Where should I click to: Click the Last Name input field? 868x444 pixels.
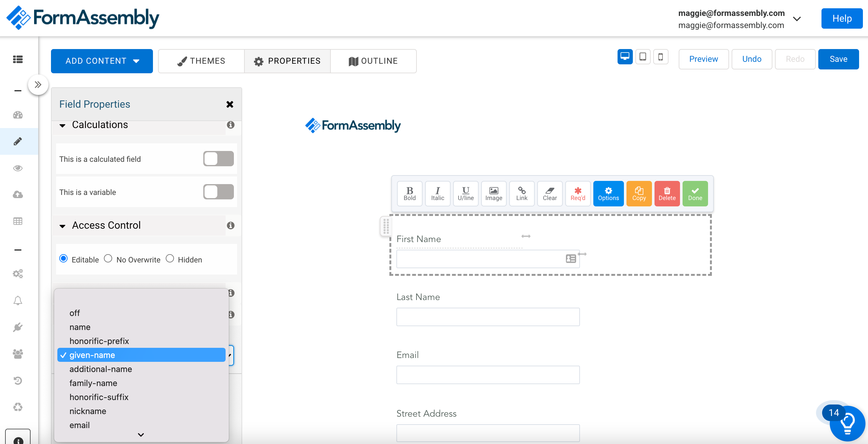(x=488, y=317)
